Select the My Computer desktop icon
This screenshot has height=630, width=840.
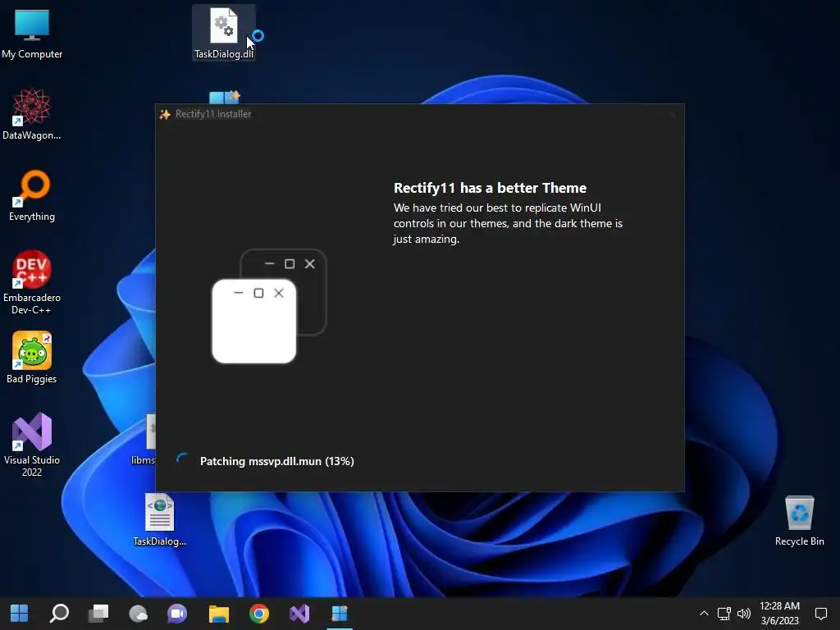(32, 34)
